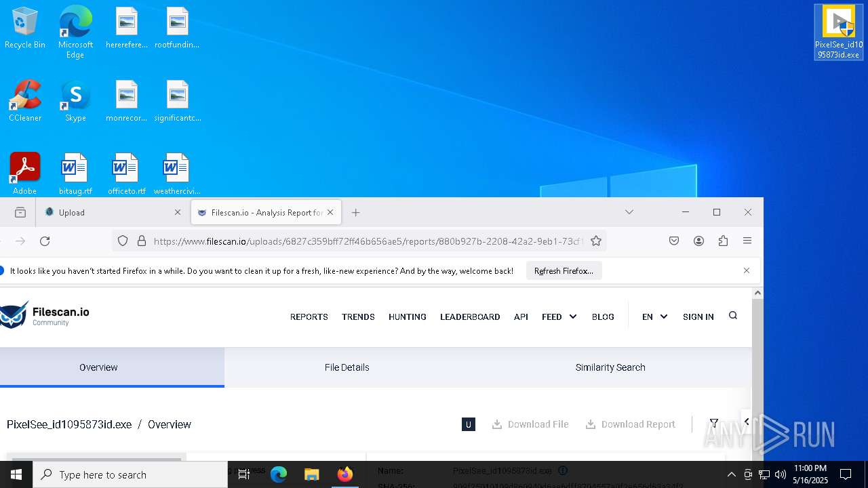The height and width of the screenshot is (488, 868).
Task: Click the Filescan.io search magnifier icon
Action: tap(733, 316)
